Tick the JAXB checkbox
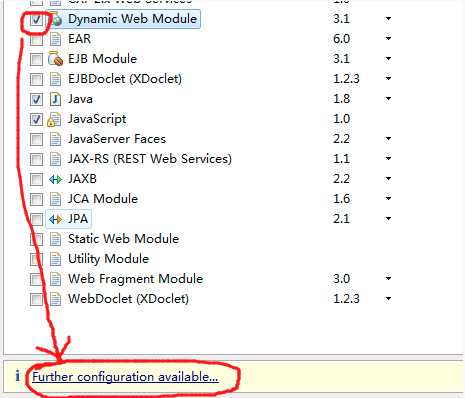 point(36,179)
